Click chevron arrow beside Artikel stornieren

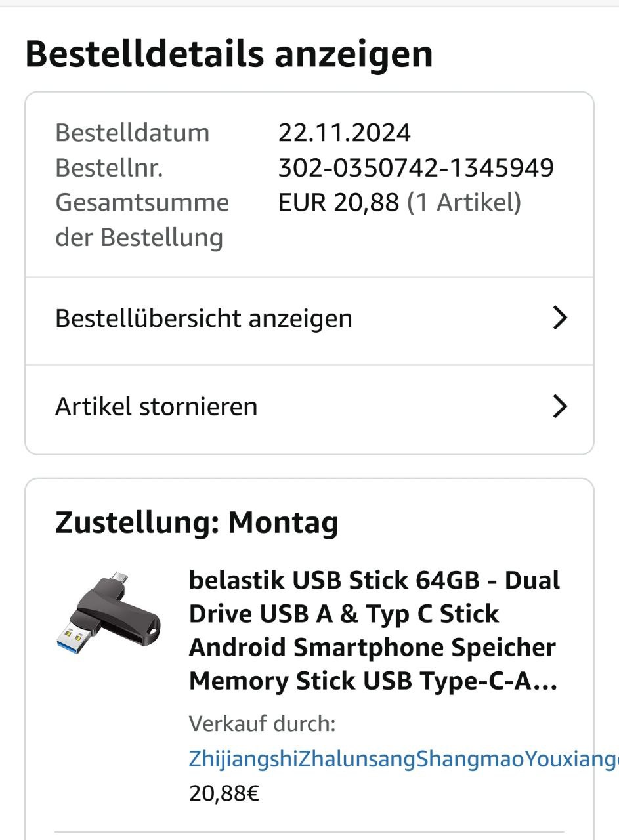[559, 407]
